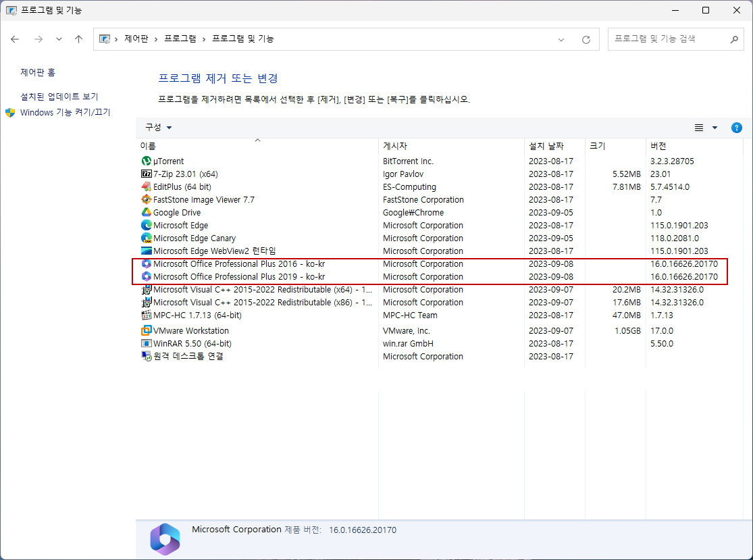Click the Office logo in details pane
753x560 pixels.
(165, 539)
